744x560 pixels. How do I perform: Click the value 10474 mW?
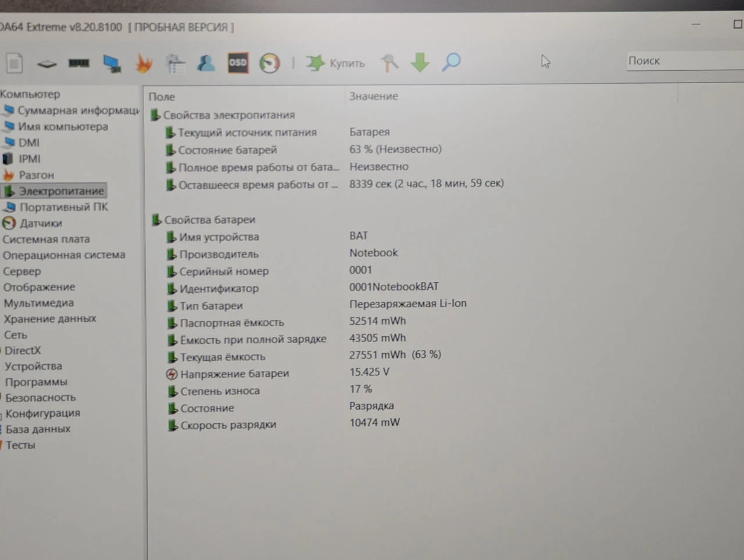pyautogui.click(x=374, y=422)
